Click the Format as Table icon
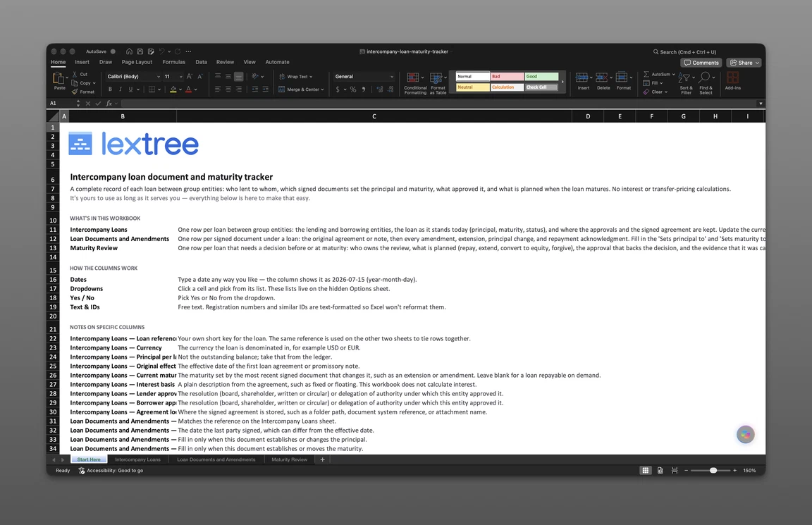The height and width of the screenshot is (525, 812). [436, 78]
